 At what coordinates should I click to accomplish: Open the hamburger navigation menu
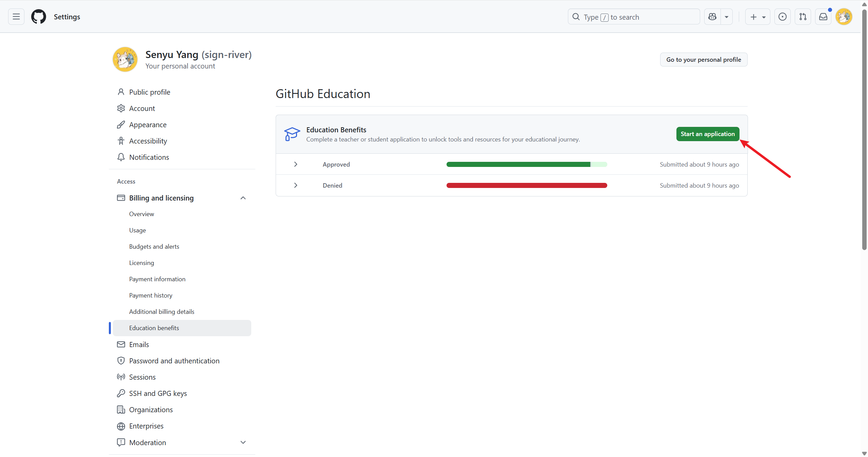point(16,17)
